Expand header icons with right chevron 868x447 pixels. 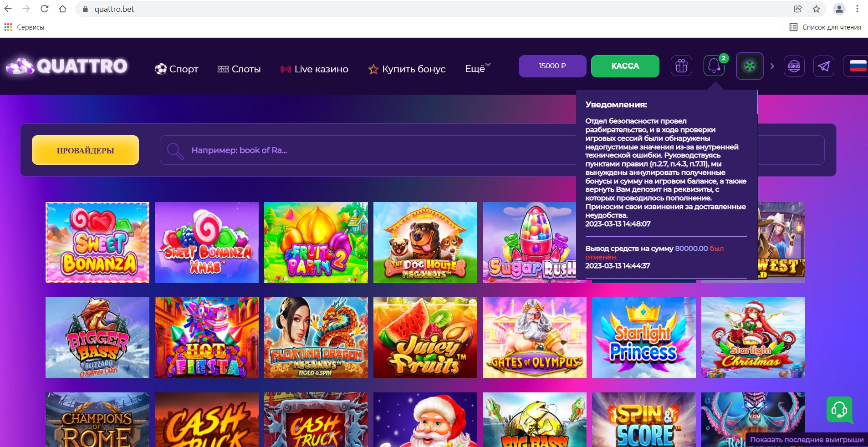coord(772,66)
